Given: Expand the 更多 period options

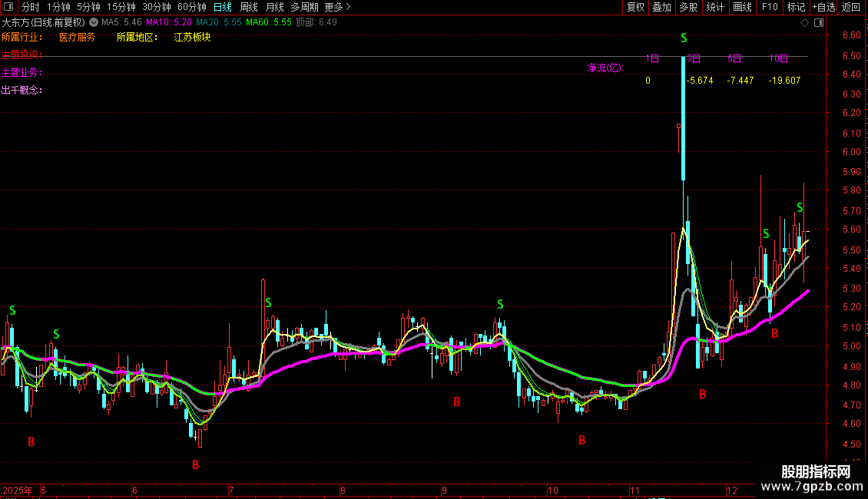Looking at the screenshot, I should tap(337, 7).
